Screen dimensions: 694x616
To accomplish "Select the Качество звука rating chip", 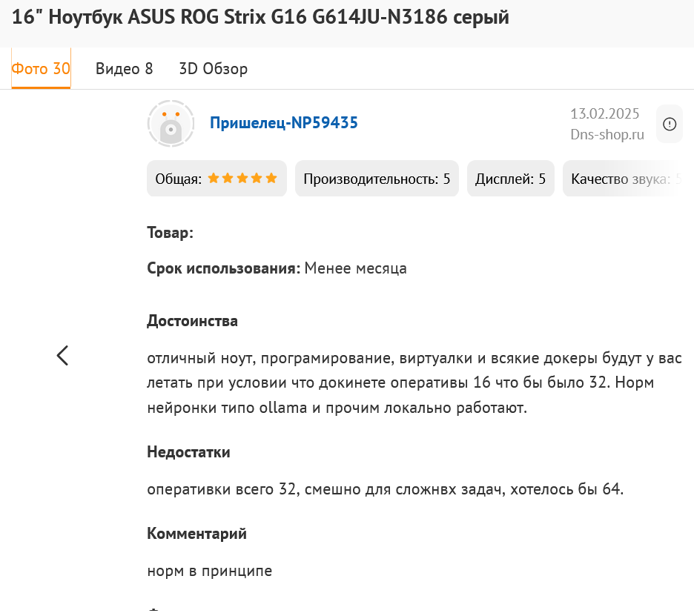I will click(x=623, y=179).
